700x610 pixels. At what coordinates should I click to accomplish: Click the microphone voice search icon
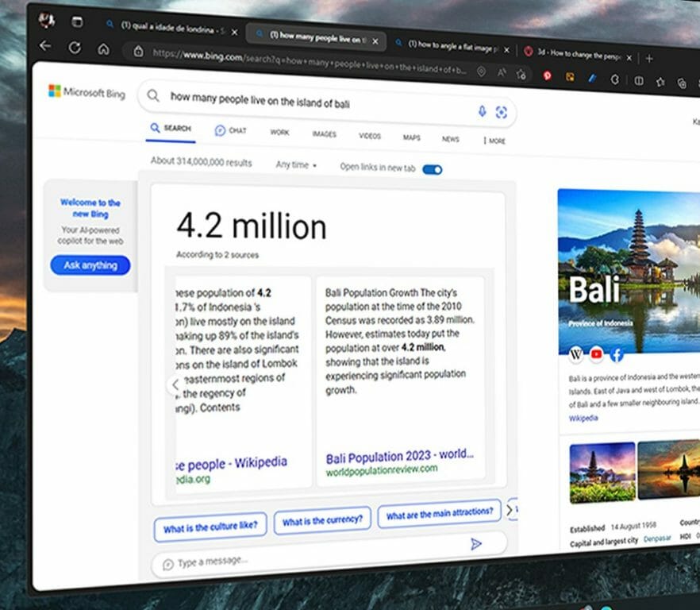[x=482, y=111]
